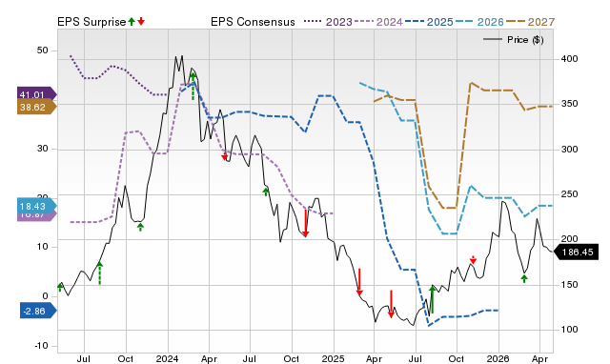This screenshot has width=610, height=364.
Task: Click the tall green surprise arrow after Jul 2025
Action: [432, 299]
